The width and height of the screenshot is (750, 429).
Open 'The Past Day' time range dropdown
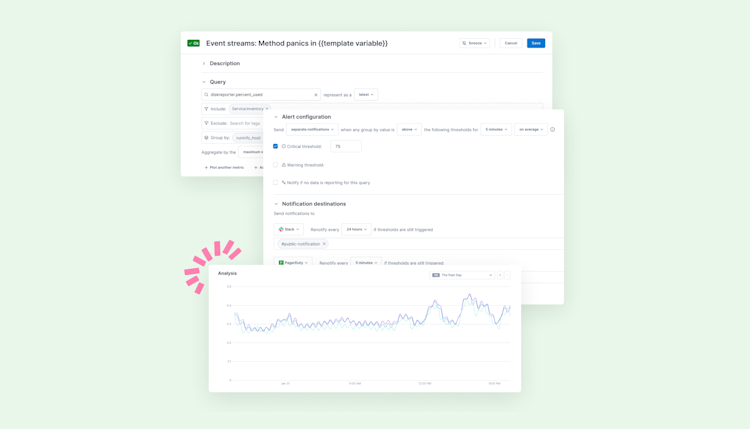[x=462, y=275]
